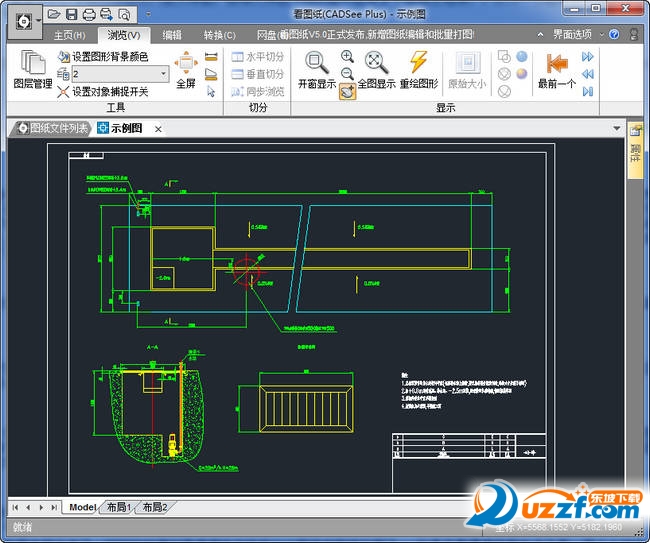Screen dimensions: 650x543
Task: Click 全图显示 zoom extents icon
Action: pos(376,70)
